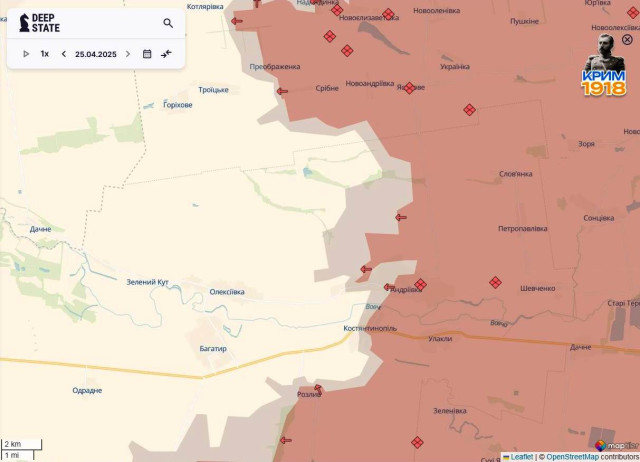Open the map search magnifier
Viewport: 640px width, 462px height.
(x=168, y=23)
